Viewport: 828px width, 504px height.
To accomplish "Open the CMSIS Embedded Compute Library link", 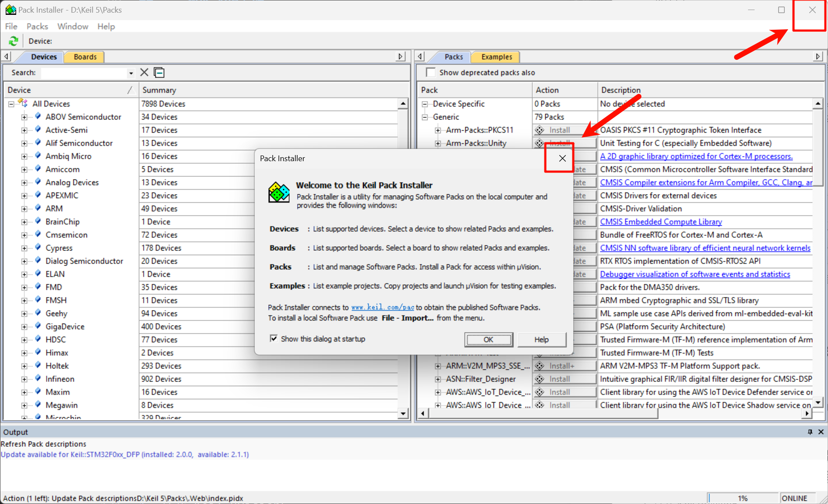I will coord(661,222).
